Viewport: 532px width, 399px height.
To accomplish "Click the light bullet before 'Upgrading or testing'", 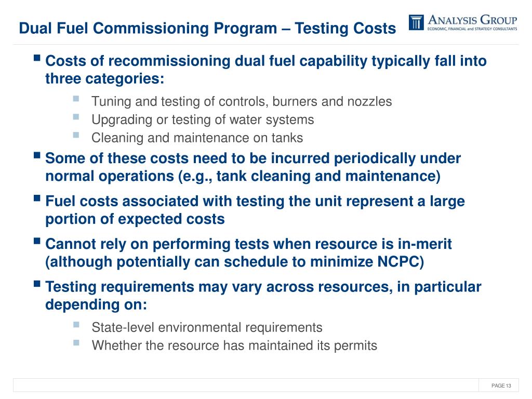I will (x=76, y=117).
